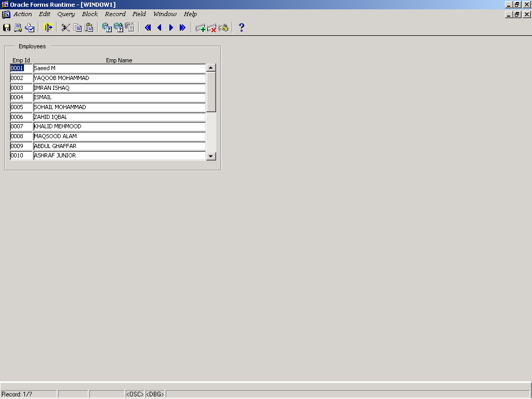Click the Exit door icon
This screenshot has height=399, width=532.
(x=48, y=28)
